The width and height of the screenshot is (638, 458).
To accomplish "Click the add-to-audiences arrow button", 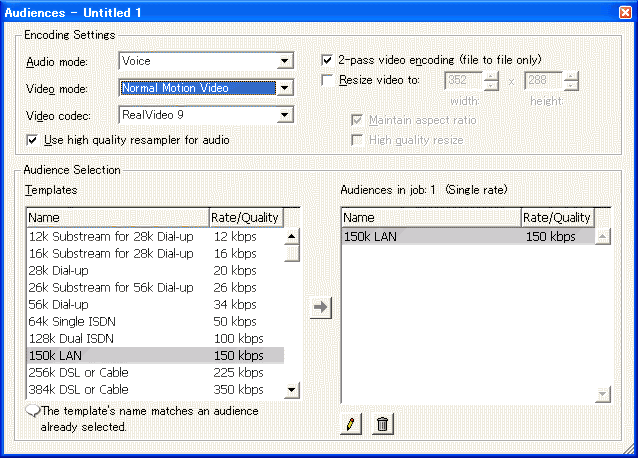I will [320, 308].
